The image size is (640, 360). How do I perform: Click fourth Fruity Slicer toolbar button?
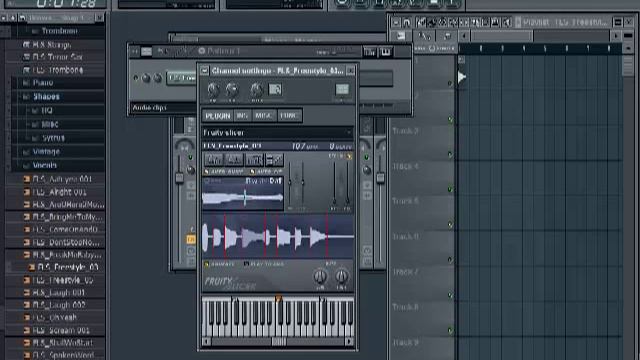[274, 160]
